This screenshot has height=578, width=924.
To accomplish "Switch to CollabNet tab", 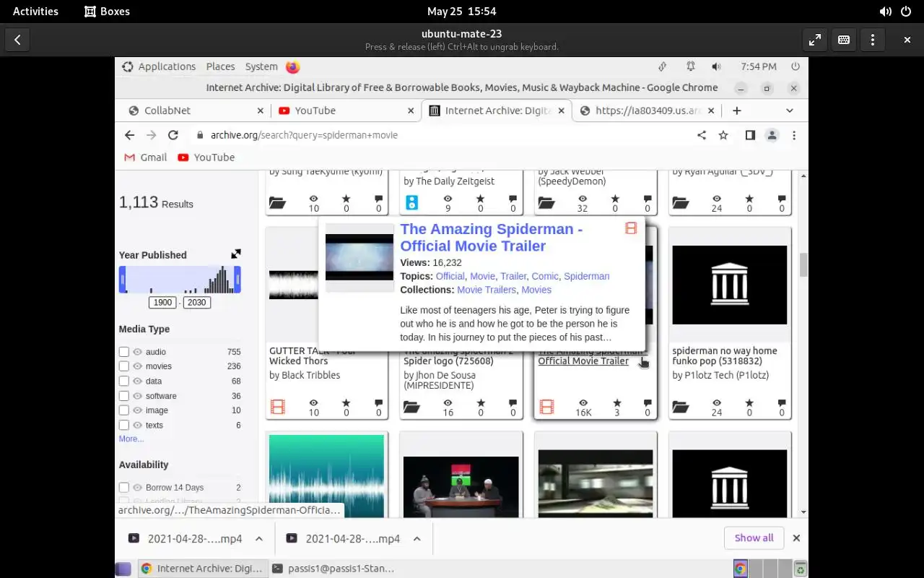I will pos(196,111).
